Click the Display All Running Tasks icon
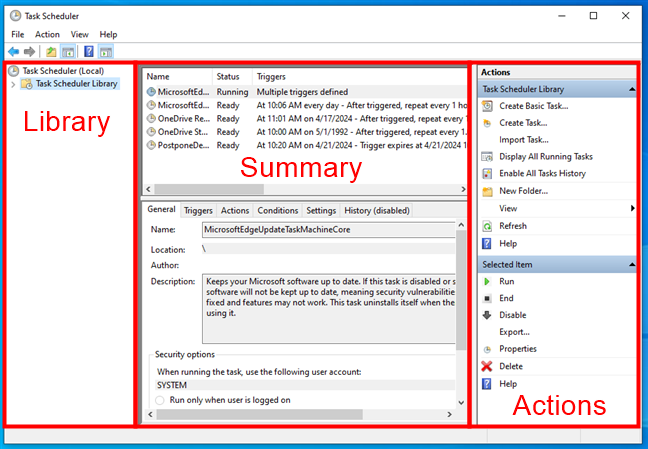Viewport: 648px width, 449px height. [487, 157]
